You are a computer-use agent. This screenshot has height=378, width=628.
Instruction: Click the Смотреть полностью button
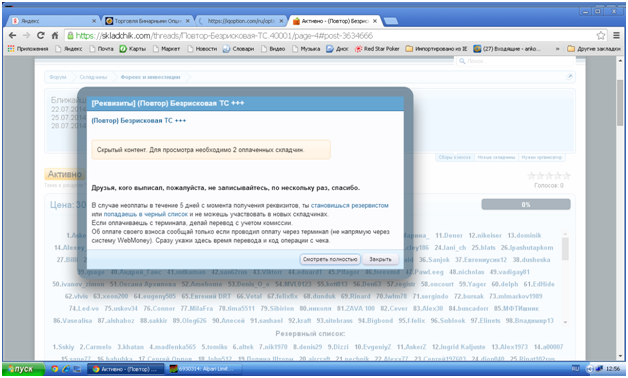(x=330, y=259)
